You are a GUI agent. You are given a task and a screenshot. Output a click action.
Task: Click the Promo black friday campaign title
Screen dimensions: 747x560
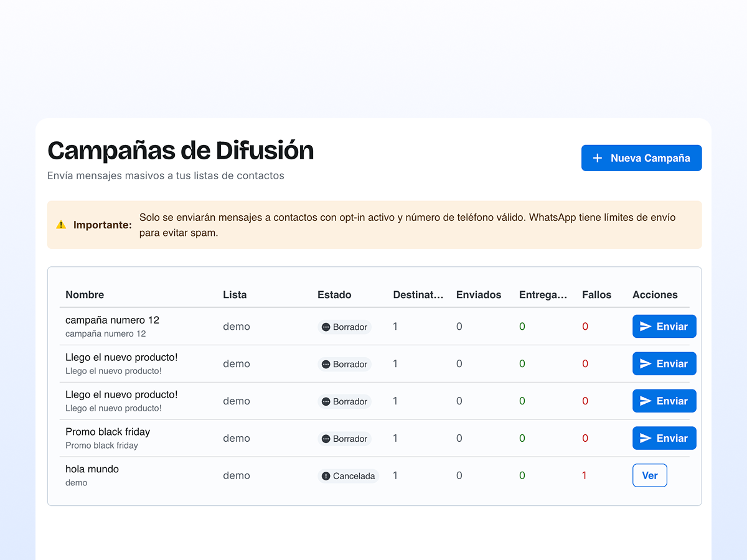pos(108,432)
